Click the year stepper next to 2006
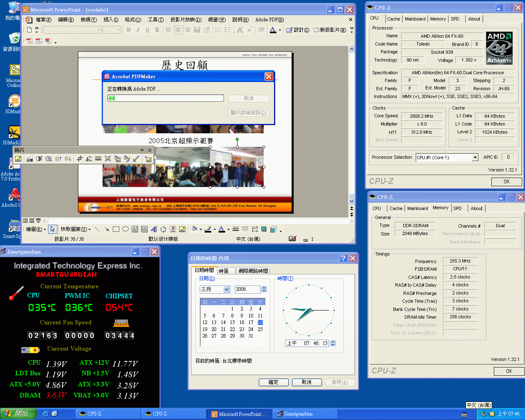 [x=264, y=290]
